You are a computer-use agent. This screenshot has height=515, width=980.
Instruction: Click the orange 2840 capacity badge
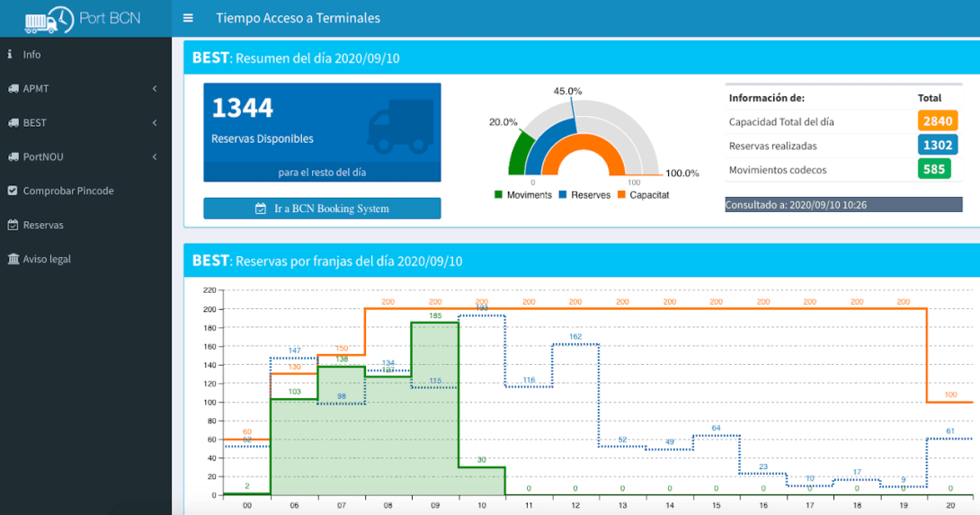pos(938,121)
